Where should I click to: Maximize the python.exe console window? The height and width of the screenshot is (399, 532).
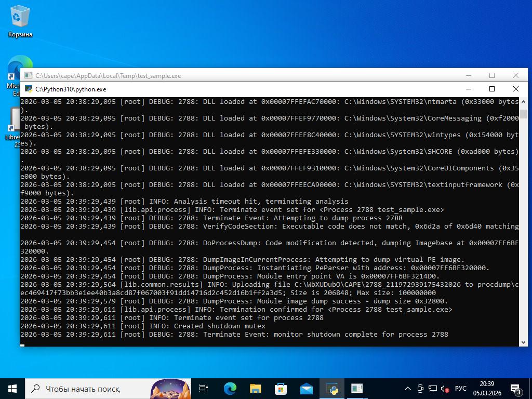point(492,89)
